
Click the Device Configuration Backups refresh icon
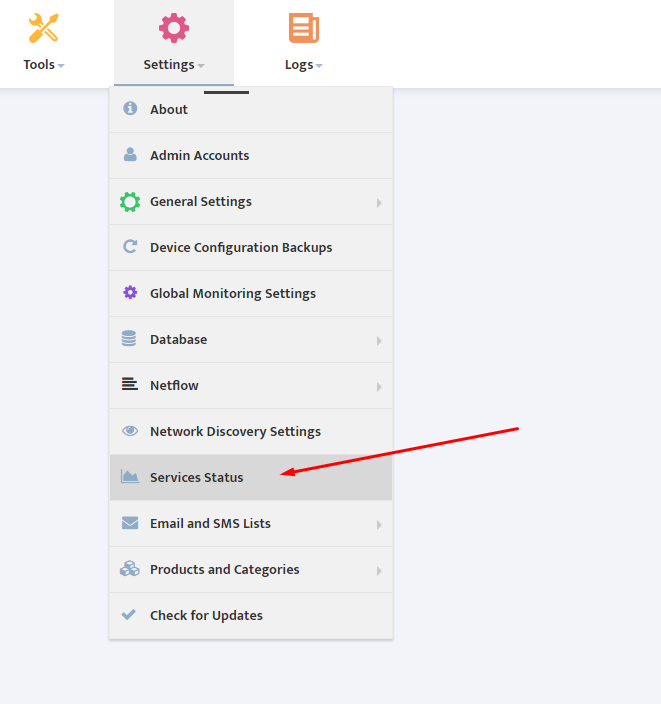(130, 246)
